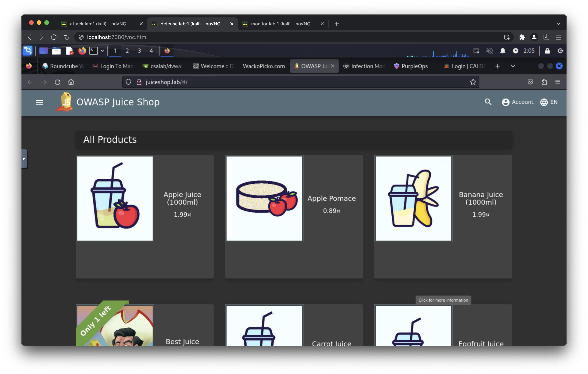Viewport: 588px width, 374px height.
Task: Launch the file manager from Kali panel
Action: [x=56, y=51]
